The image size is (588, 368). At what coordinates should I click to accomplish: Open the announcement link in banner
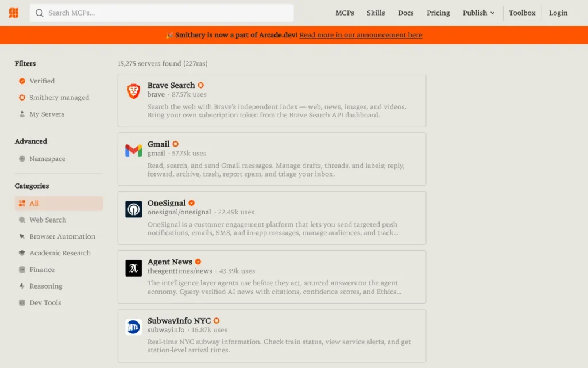pyautogui.click(x=361, y=35)
